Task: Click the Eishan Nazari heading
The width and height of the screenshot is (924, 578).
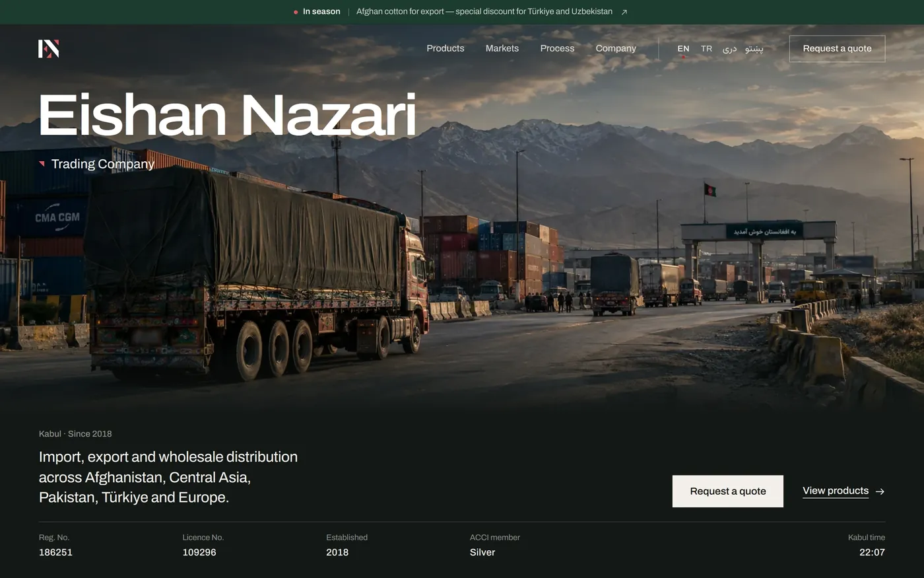Action: (x=228, y=116)
